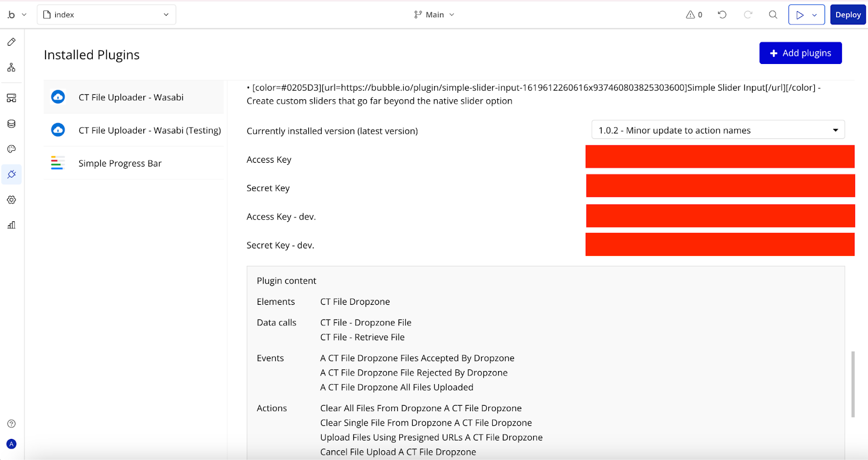
Task: Select the Plugins tab plug icon
Action: click(x=11, y=174)
